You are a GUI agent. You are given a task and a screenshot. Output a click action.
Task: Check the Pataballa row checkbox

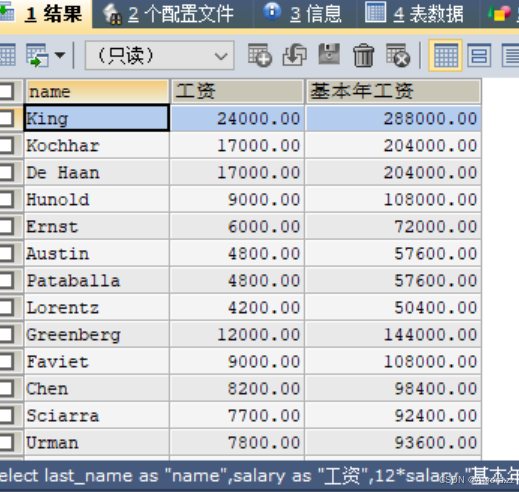click(7, 280)
